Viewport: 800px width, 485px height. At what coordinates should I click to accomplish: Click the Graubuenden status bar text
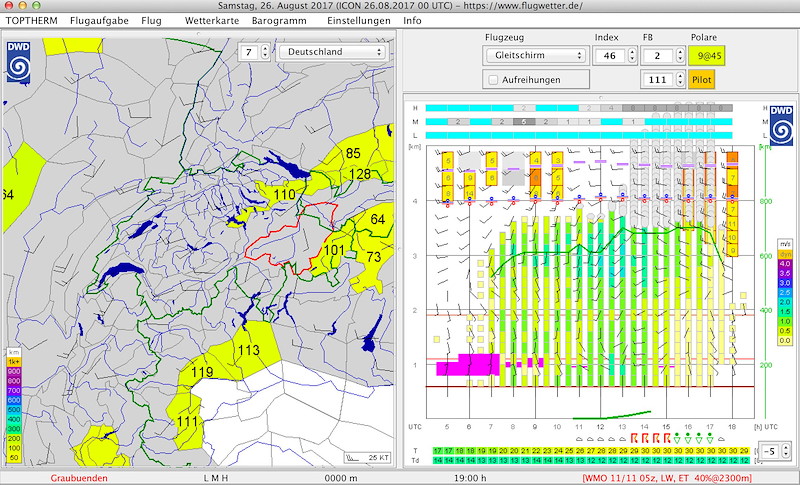click(79, 478)
